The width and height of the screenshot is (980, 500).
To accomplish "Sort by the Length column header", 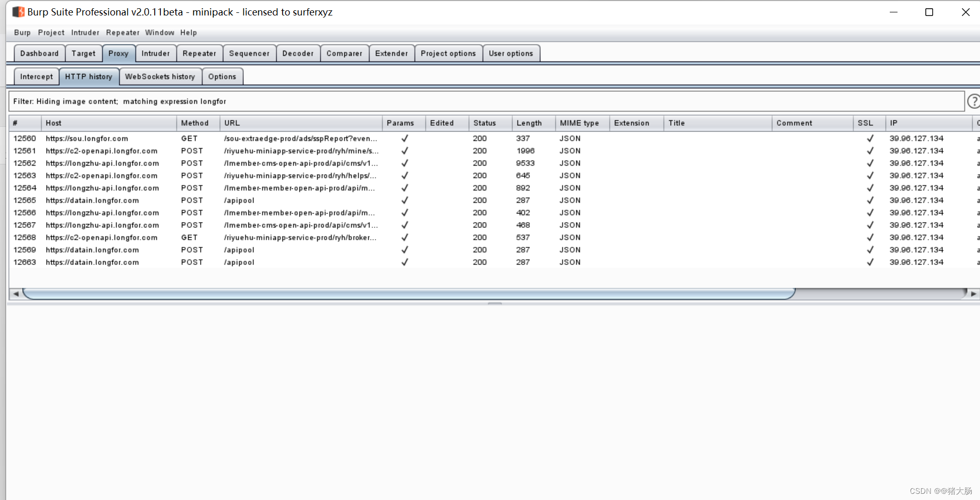I will click(x=534, y=123).
